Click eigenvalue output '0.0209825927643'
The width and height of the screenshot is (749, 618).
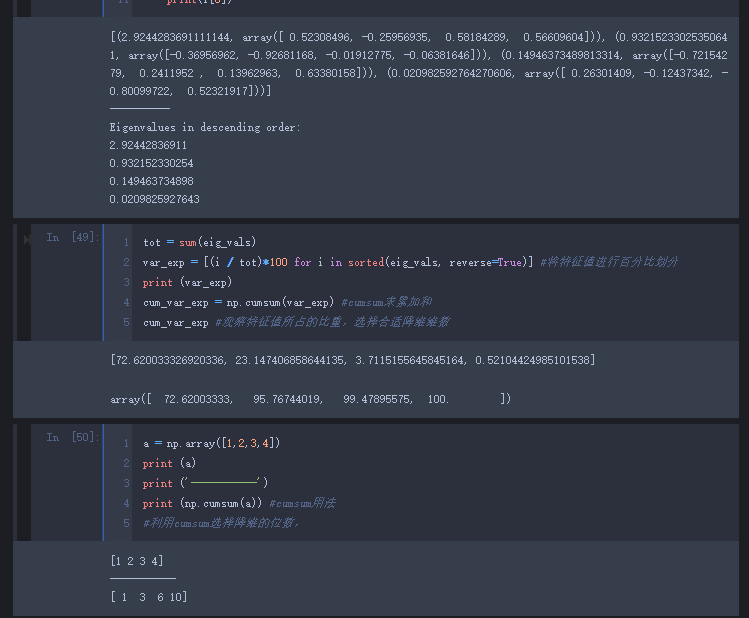[x=154, y=199]
